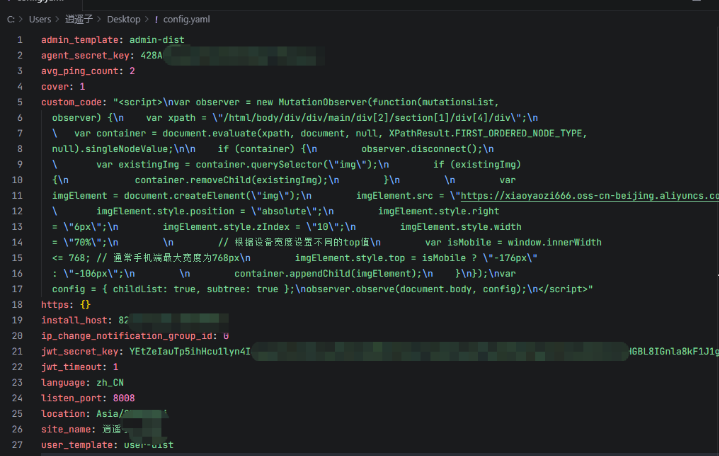719x456 pixels.
Task: Click imgElement.style.right on line 12
Action: coord(439,211)
